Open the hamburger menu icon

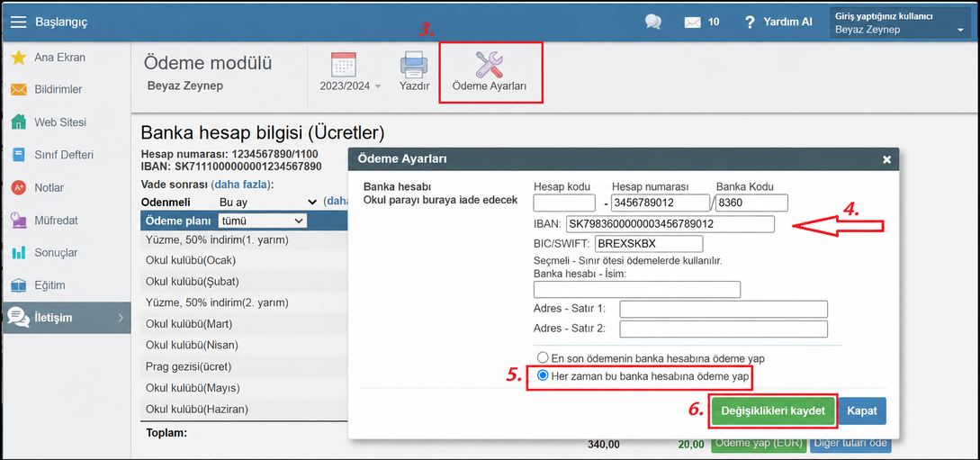coord(18,22)
